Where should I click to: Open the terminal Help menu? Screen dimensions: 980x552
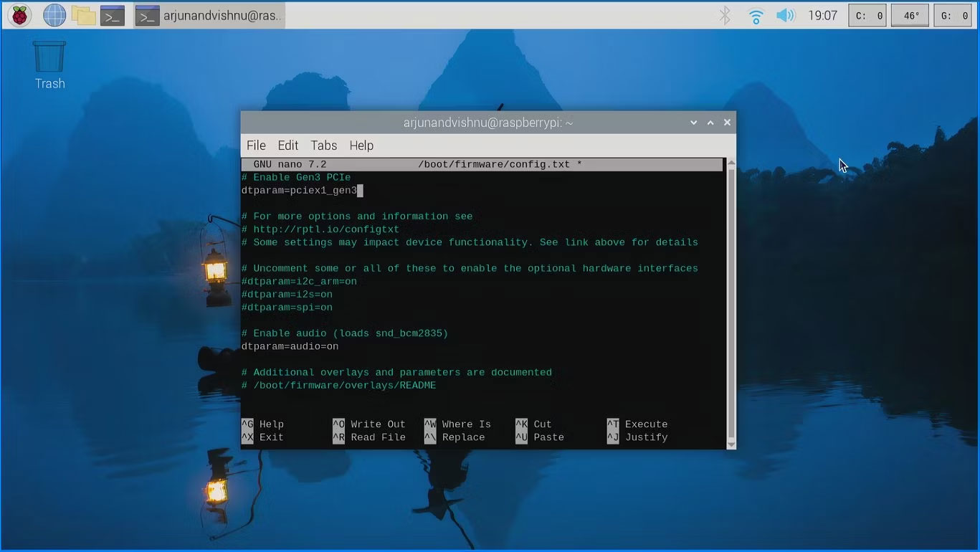click(361, 146)
